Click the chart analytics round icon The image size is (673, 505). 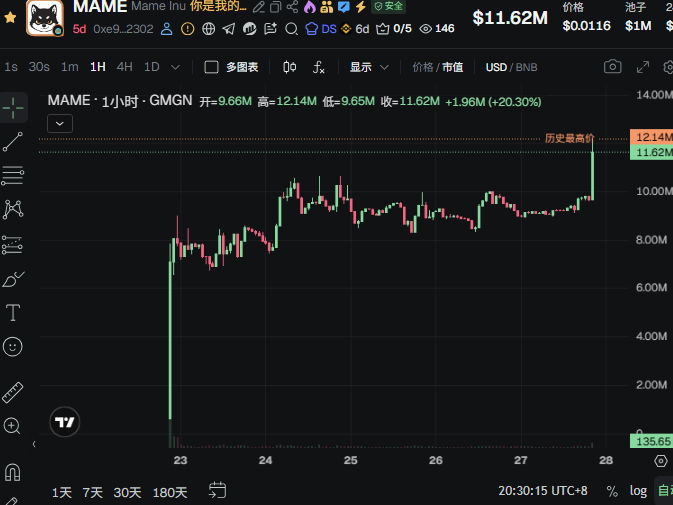click(x=249, y=29)
